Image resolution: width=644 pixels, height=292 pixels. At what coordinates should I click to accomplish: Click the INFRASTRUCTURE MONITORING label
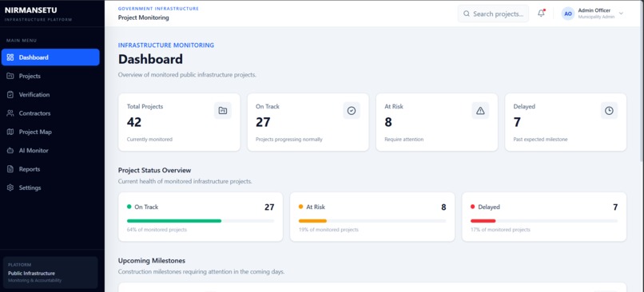(166, 45)
